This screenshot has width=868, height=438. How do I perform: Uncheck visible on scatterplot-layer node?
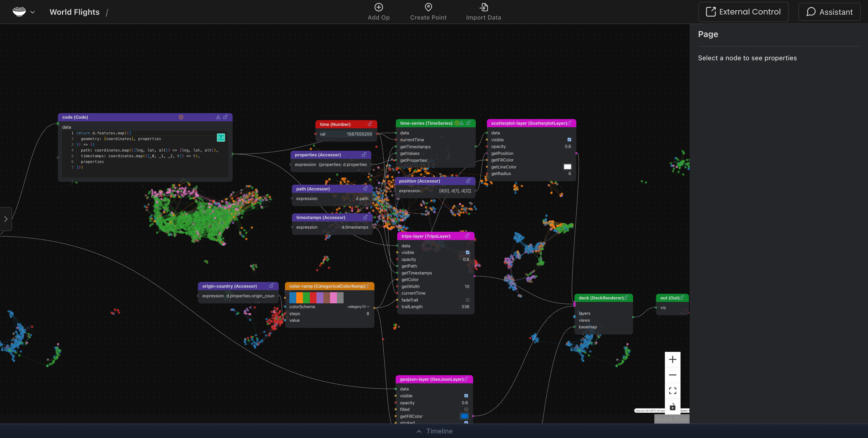(x=569, y=139)
